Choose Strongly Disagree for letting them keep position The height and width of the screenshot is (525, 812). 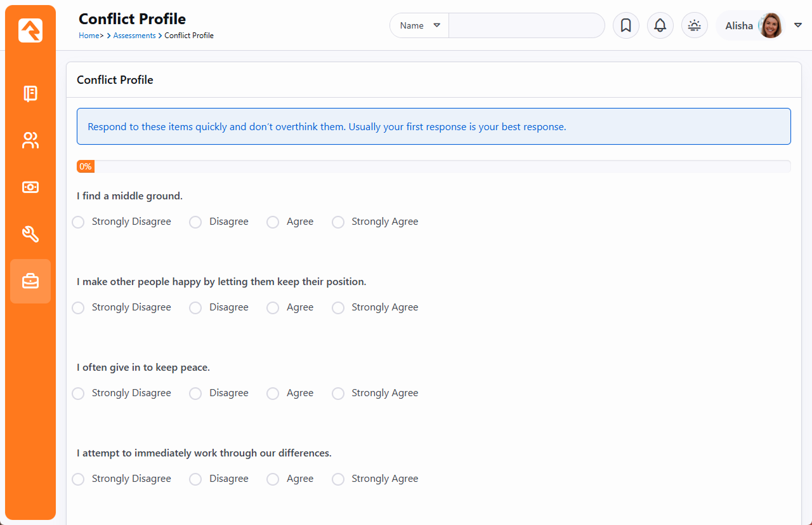[x=78, y=308]
